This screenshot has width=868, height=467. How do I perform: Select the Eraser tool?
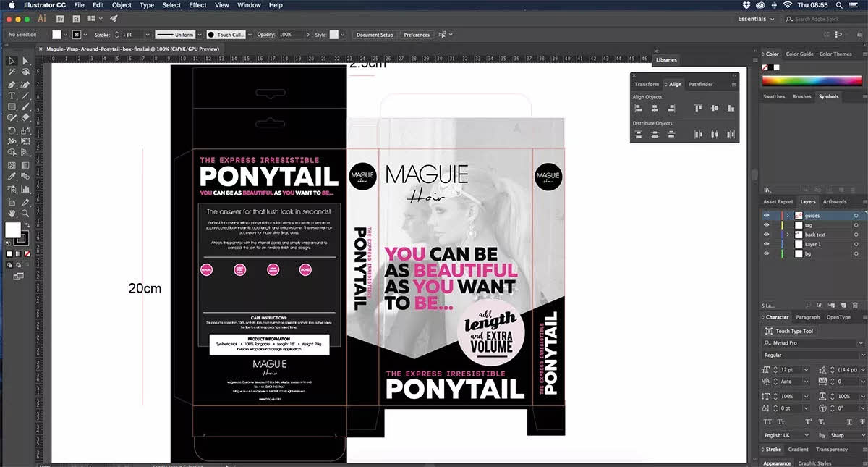point(25,117)
